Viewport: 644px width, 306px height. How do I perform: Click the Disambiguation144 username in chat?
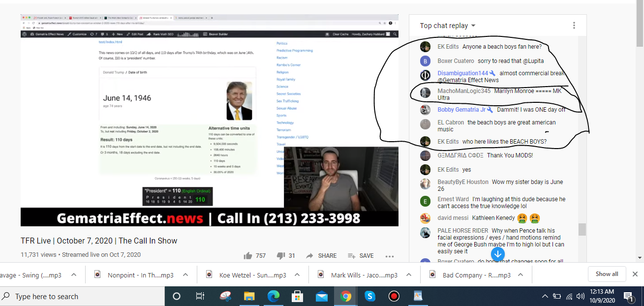462,73
